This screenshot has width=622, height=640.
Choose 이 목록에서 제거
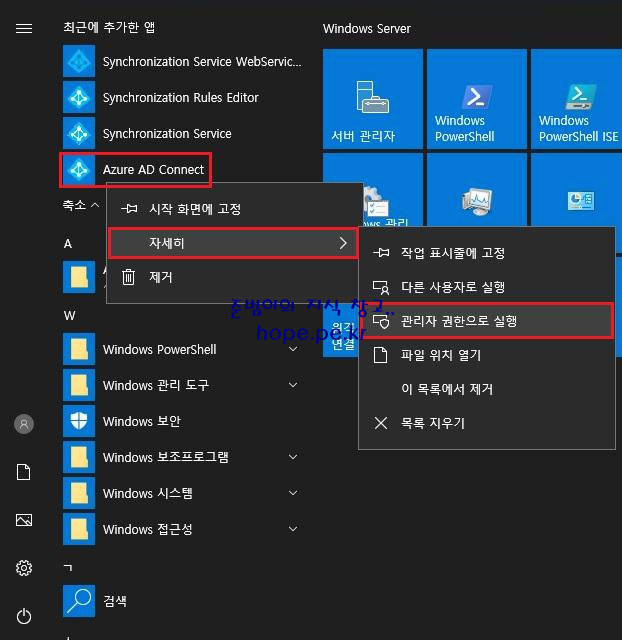click(x=487, y=389)
